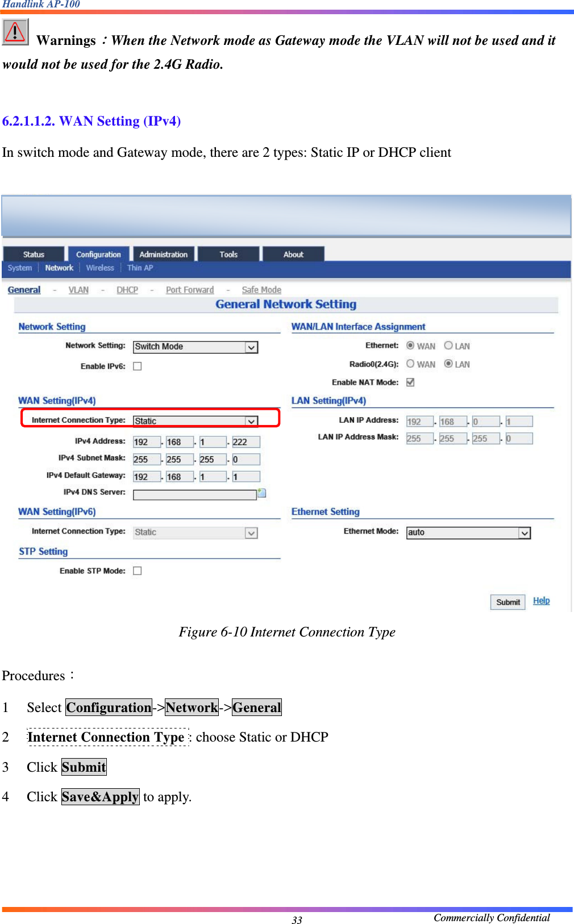Viewport: 574px width, 924px height.
Task: Click LAN IP Address second octet 168 field
Action: click(453, 422)
